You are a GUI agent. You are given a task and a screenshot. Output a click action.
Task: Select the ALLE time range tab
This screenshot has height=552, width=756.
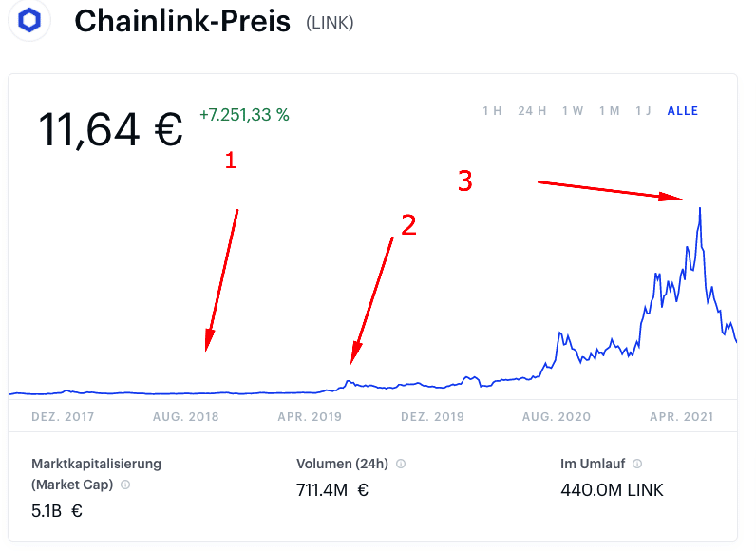click(683, 111)
